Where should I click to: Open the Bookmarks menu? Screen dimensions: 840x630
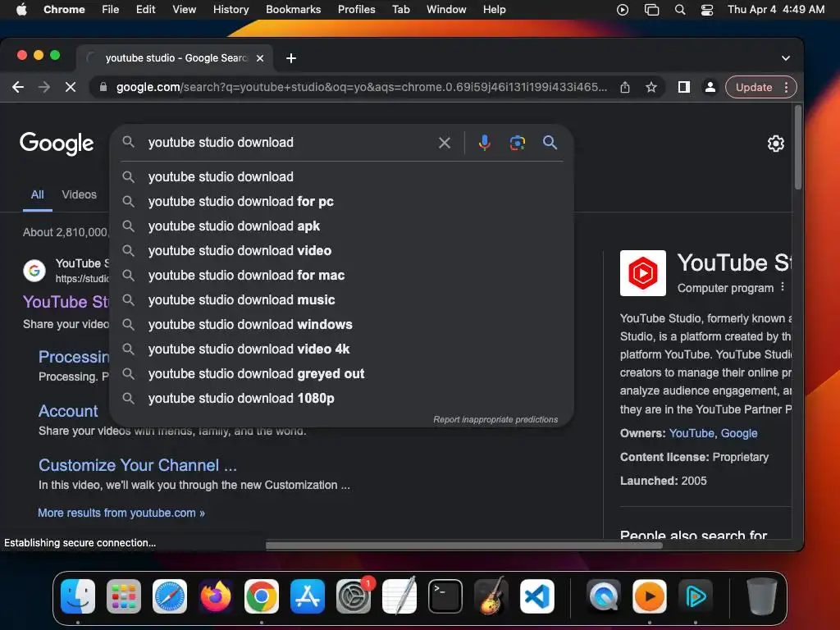[x=293, y=10]
